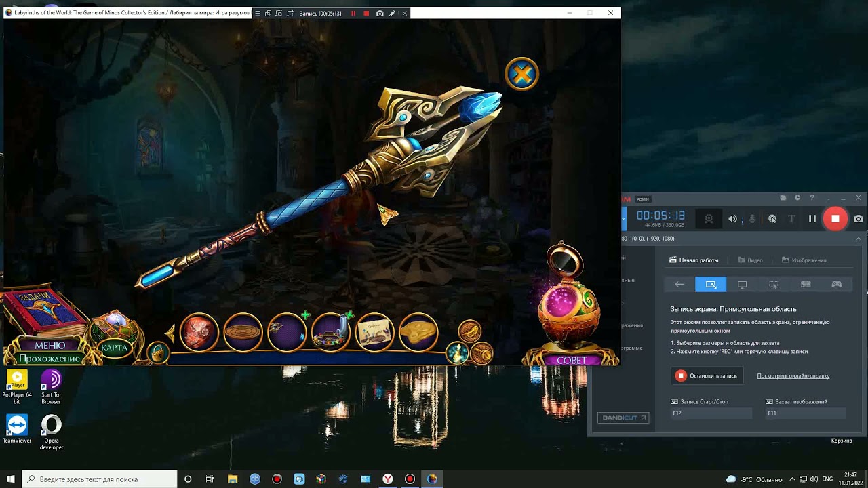
Task: Select the paper note inventory item
Action: pos(375,332)
